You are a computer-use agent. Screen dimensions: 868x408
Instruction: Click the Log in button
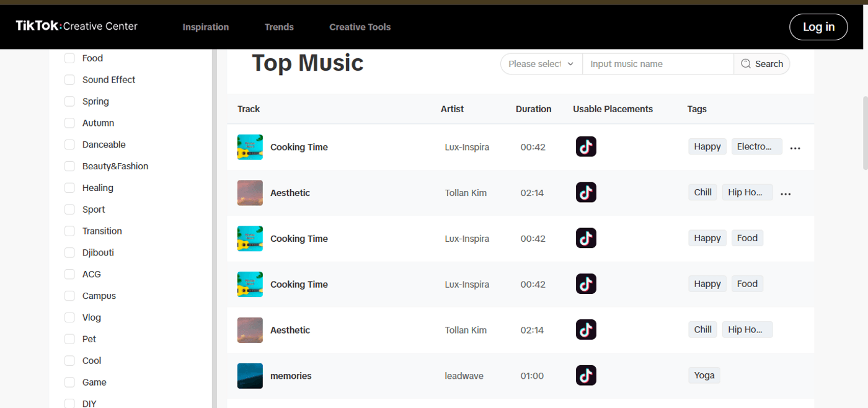click(x=818, y=27)
